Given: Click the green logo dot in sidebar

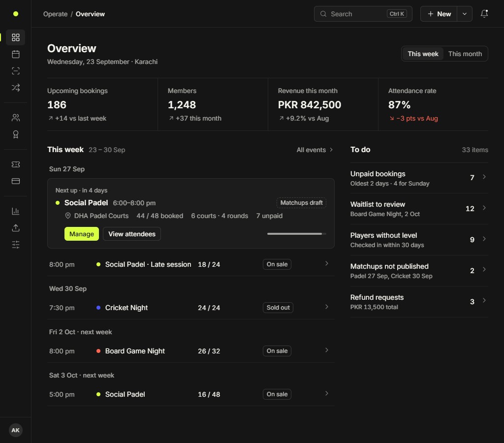Looking at the screenshot, I should 15,14.
